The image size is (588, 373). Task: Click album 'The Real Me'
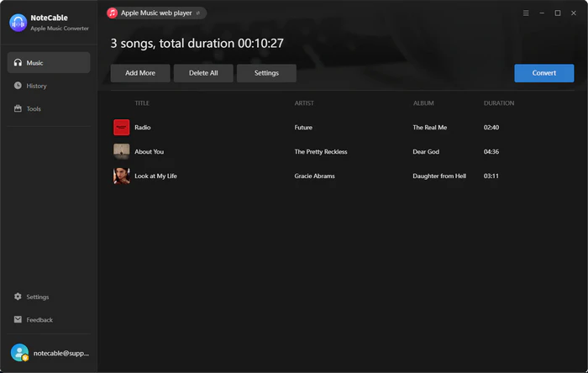tap(430, 128)
